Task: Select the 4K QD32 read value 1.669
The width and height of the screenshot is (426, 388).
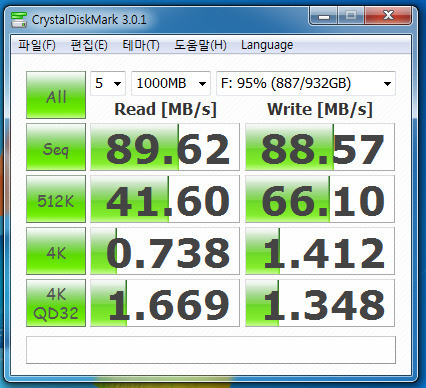Action: [165, 303]
